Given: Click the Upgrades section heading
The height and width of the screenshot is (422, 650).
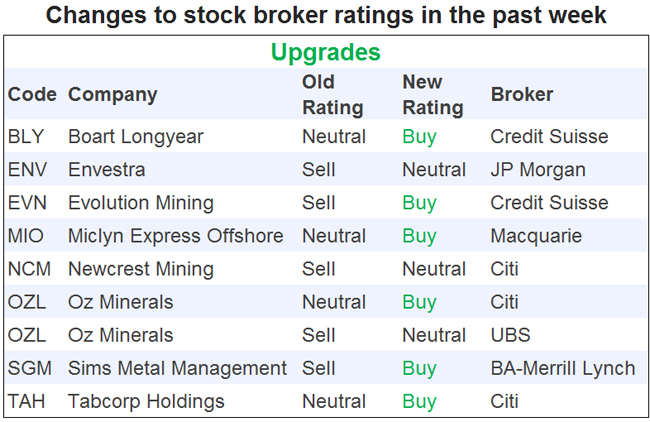Looking at the screenshot, I should 325,52.
